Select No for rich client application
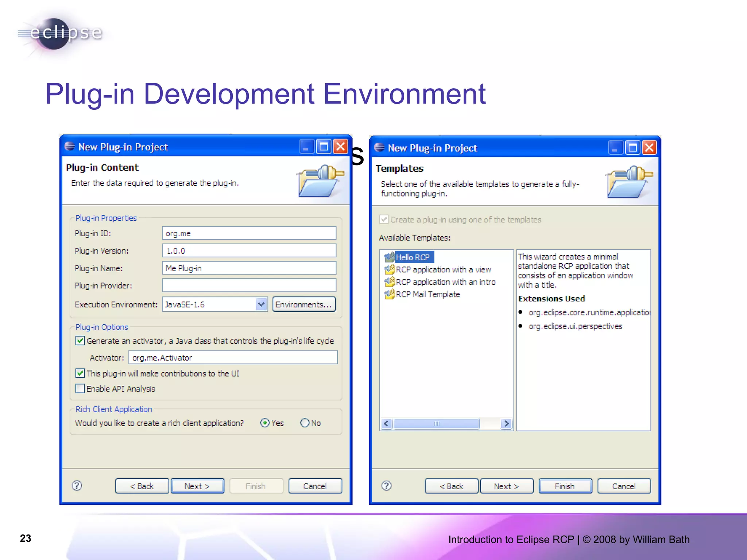747x560 pixels. point(305,423)
